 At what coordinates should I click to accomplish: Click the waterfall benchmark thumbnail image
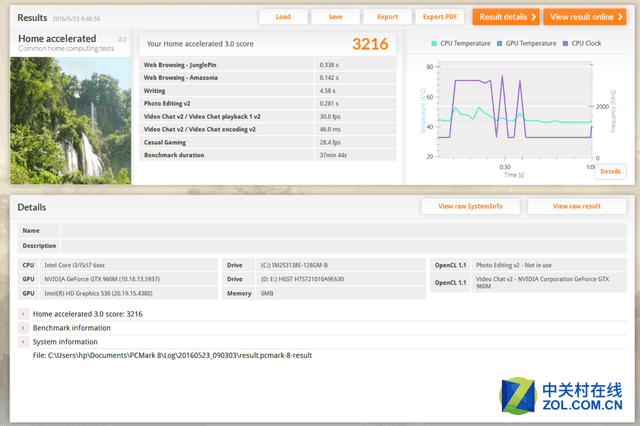point(71,121)
